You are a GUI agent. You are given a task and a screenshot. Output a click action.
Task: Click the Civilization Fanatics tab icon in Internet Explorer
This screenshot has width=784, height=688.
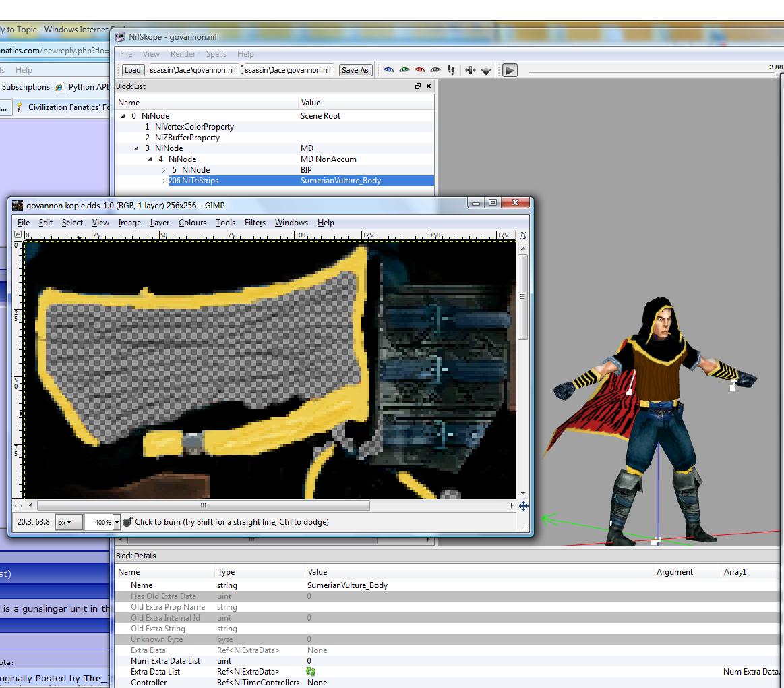click(19, 107)
